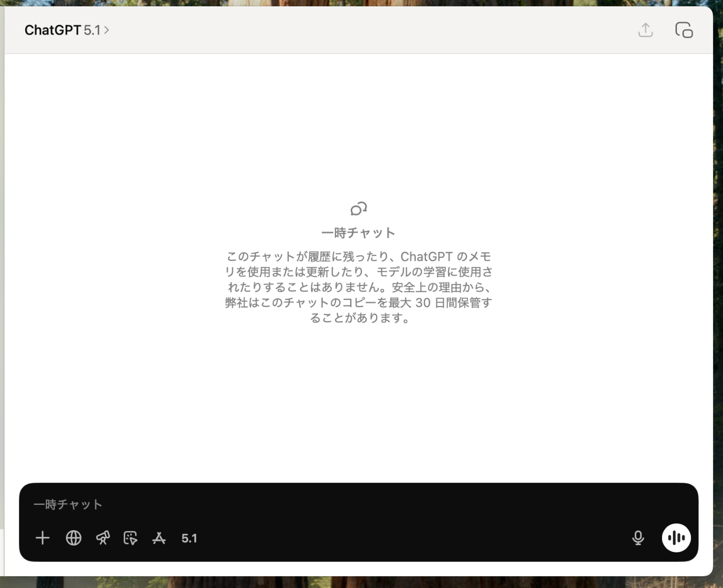Click the microphone dictation icon
The width and height of the screenshot is (723, 588).
click(x=638, y=537)
